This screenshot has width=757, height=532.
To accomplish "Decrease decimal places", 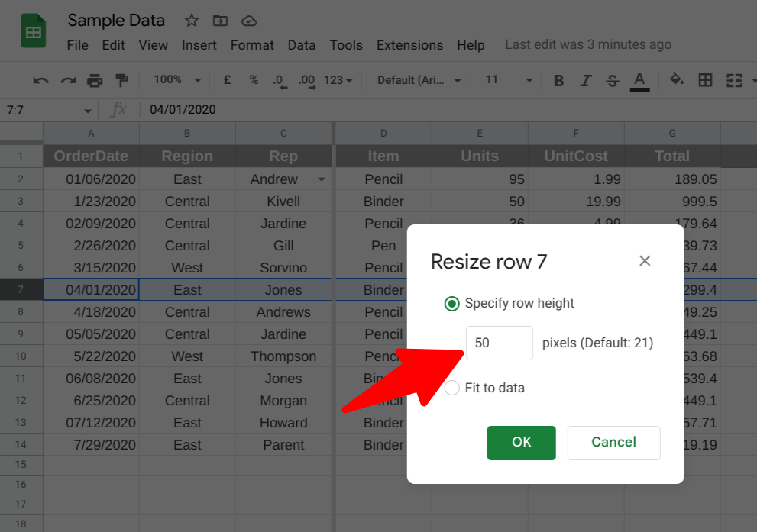I will (279, 79).
